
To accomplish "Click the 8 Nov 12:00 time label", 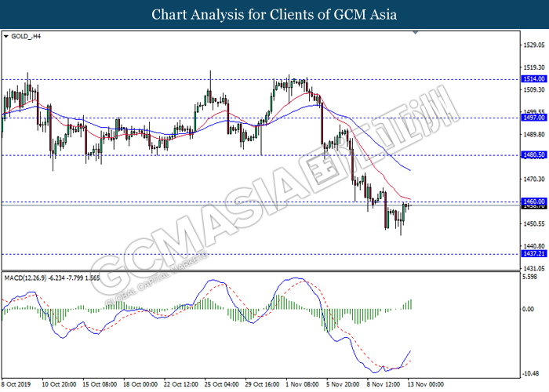I will [x=384, y=384].
